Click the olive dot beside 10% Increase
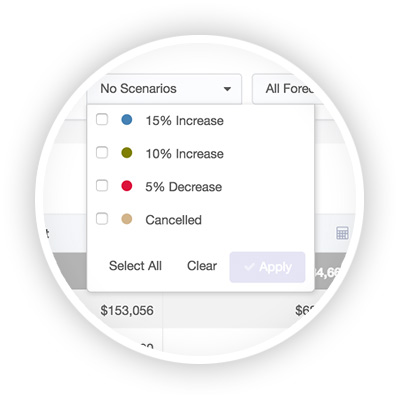 126,153
